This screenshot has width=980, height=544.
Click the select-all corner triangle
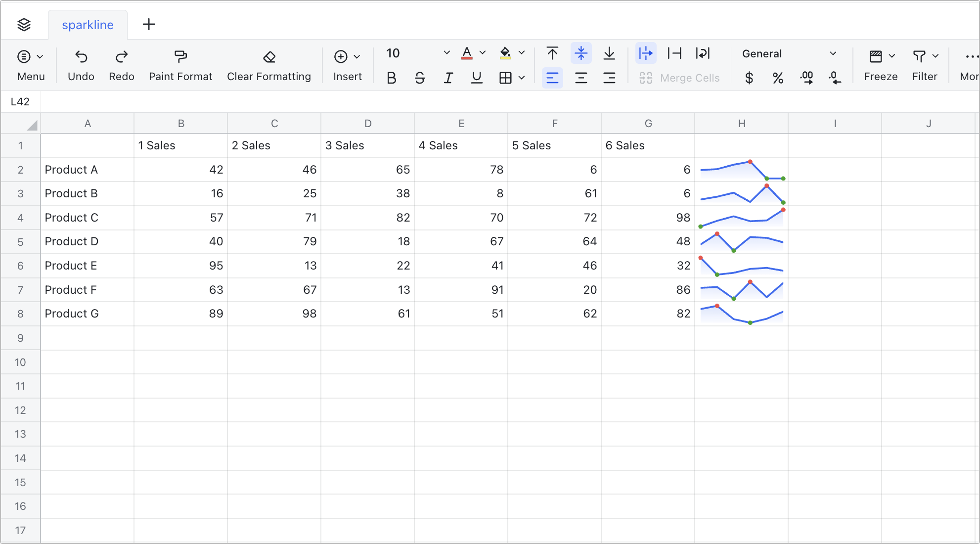pos(32,126)
